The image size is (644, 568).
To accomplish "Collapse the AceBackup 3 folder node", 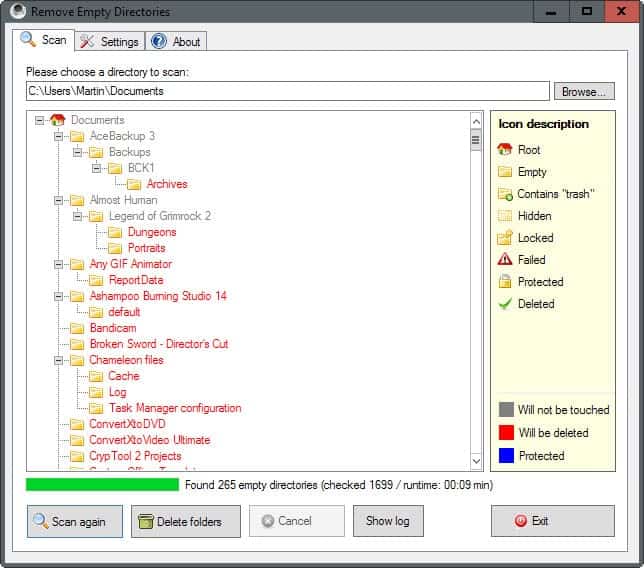I will click(x=59, y=136).
